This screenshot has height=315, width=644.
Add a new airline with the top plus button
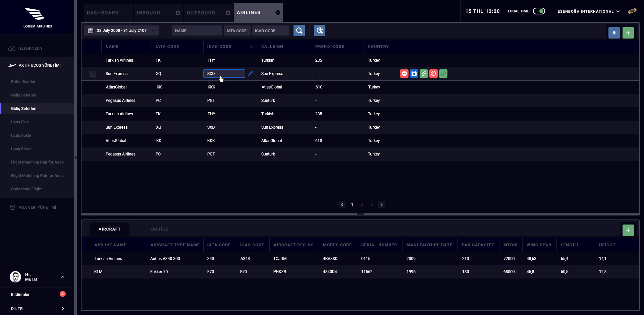pos(628,33)
